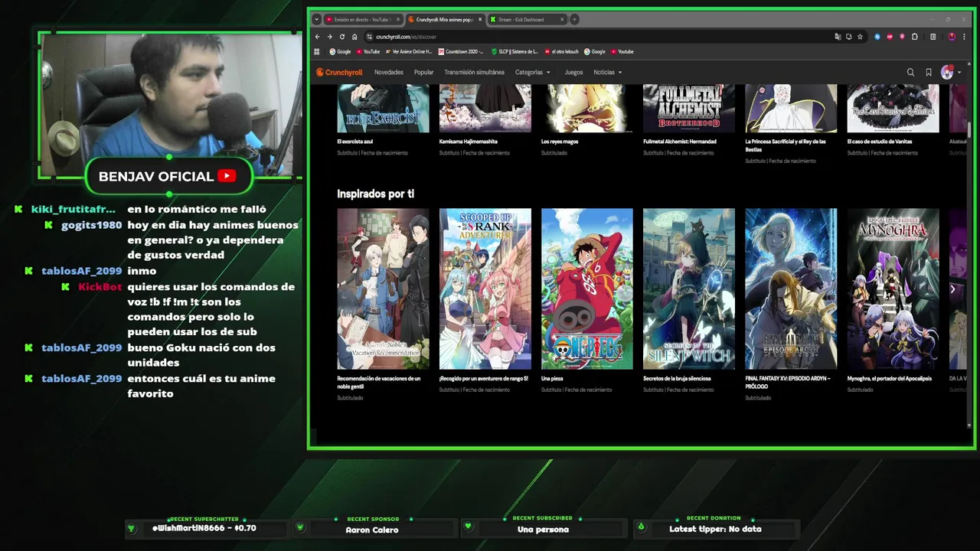The image size is (980, 551).
Task: Open the browser side panel icon
Action: pos(933,37)
